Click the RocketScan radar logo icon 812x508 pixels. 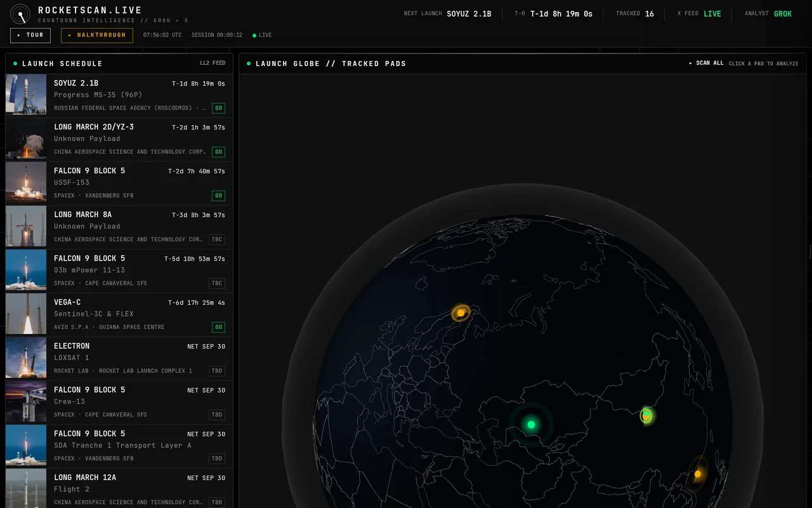click(20, 14)
